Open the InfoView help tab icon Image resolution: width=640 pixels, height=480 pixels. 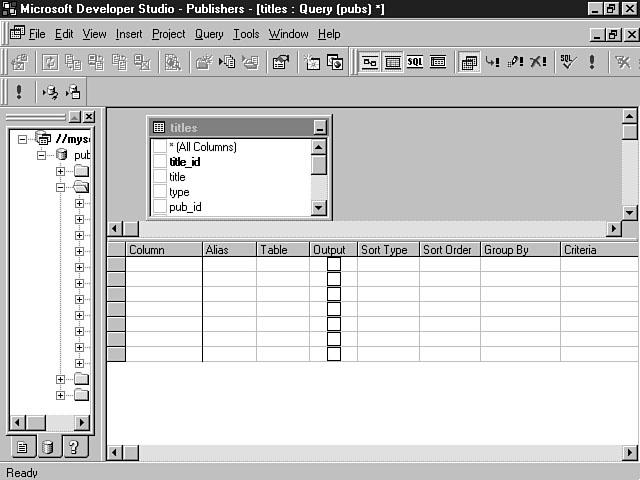pyautogui.click(x=72, y=447)
